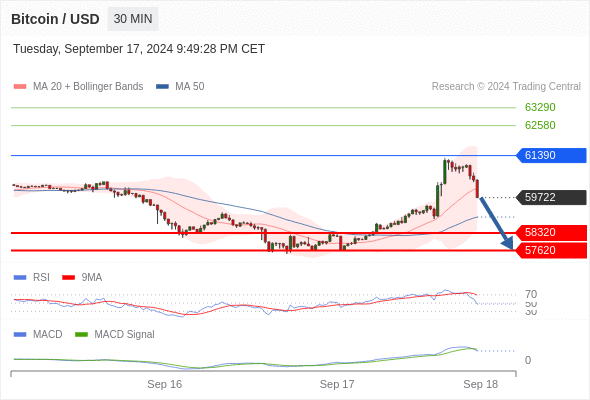Select the 57620 support price tag

(x=551, y=250)
